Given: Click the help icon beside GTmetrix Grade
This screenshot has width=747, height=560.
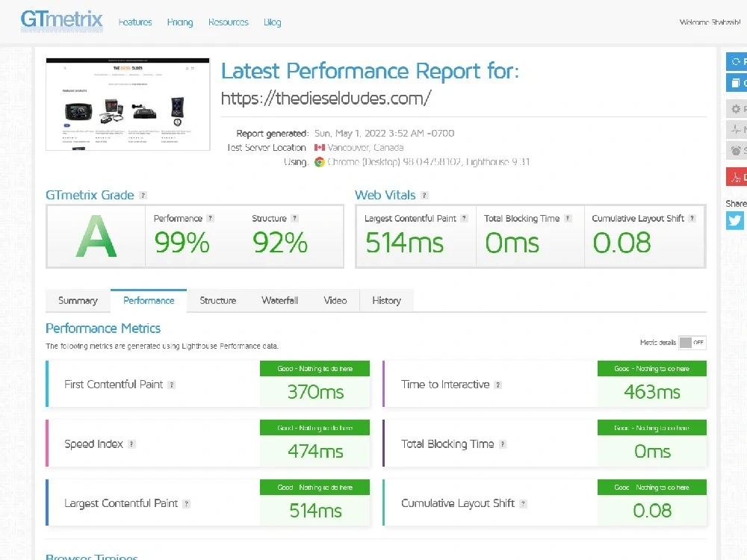Looking at the screenshot, I should coord(143,195).
